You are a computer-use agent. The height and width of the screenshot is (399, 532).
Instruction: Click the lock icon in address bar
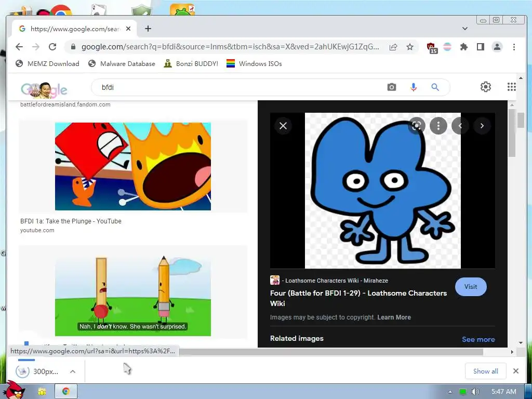[x=73, y=47]
